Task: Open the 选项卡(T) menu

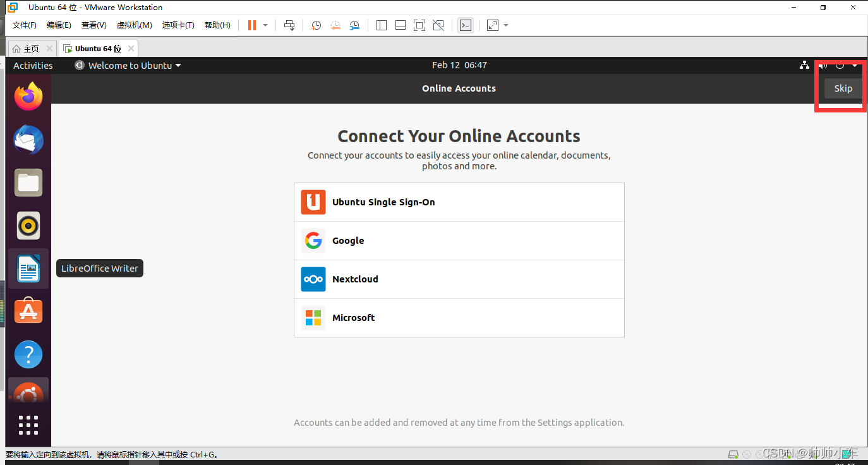Action: click(x=178, y=25)
